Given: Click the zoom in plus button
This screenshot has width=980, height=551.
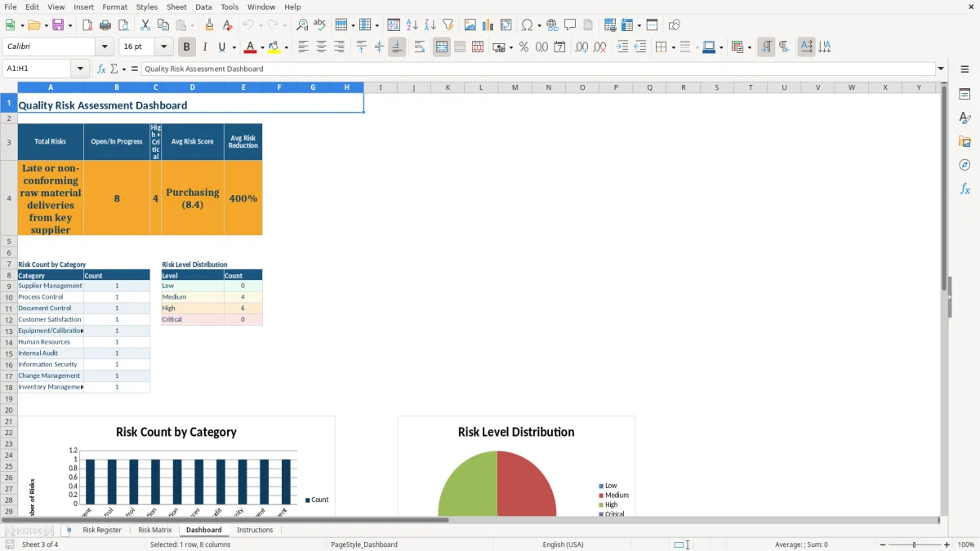Looking at the screenshot, I should point(947,544).
